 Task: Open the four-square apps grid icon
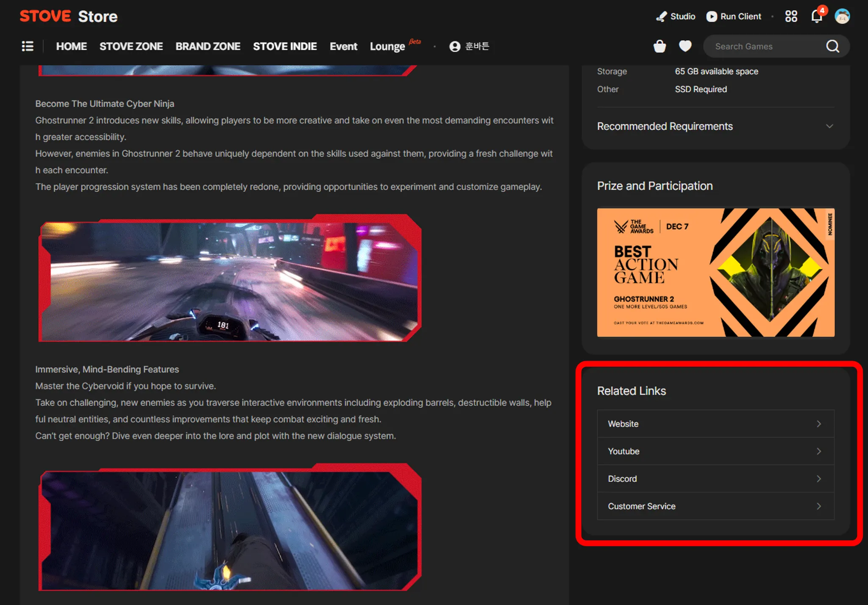pyautogui.click(x=791, y=17)
